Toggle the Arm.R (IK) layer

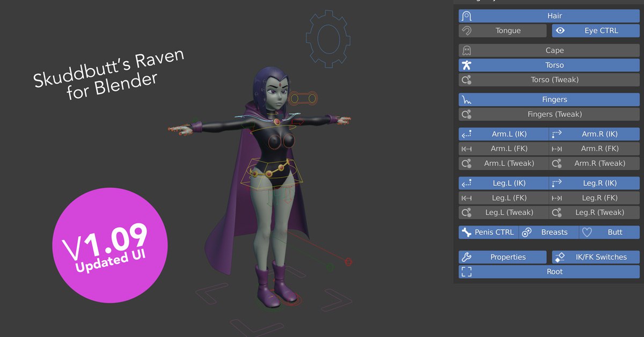595,134
